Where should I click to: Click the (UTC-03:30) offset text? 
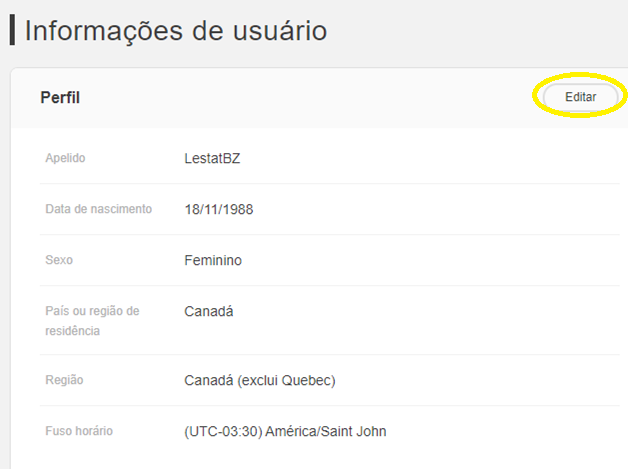(x=224, y=431)
